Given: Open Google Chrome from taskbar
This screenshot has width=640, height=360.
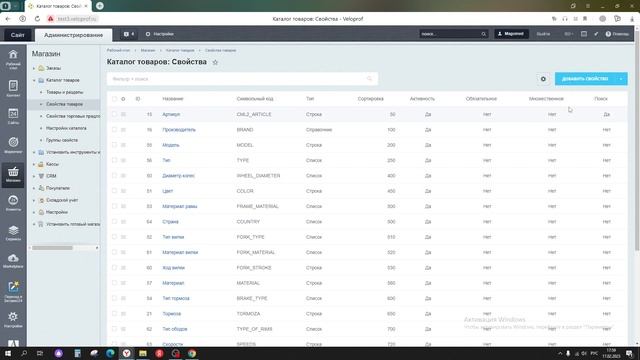Looking at the screenshot, I should [x=192, y=353].
